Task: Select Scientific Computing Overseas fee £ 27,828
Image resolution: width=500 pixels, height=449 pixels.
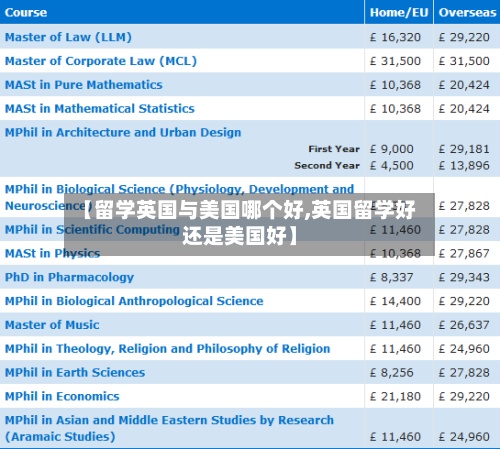Action: point(464,230)
